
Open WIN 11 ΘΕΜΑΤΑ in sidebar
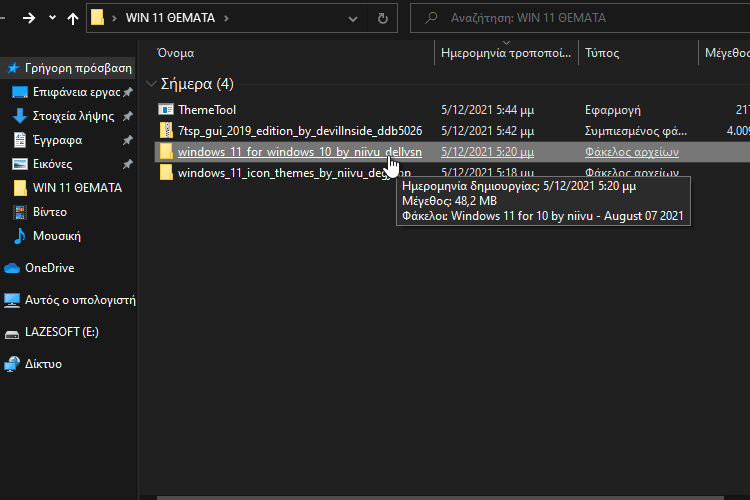point(77,188)
